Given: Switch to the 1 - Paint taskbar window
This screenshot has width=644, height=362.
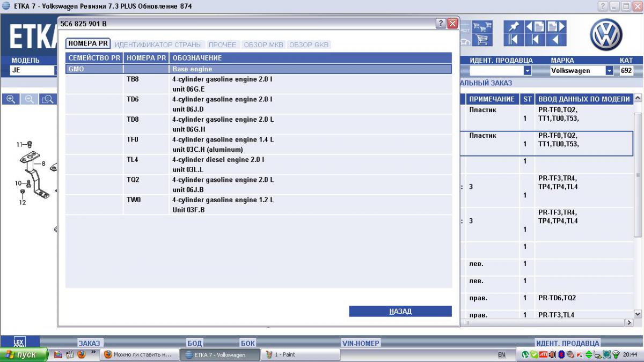Looking at the screenshot, I should tap(301, 354).
